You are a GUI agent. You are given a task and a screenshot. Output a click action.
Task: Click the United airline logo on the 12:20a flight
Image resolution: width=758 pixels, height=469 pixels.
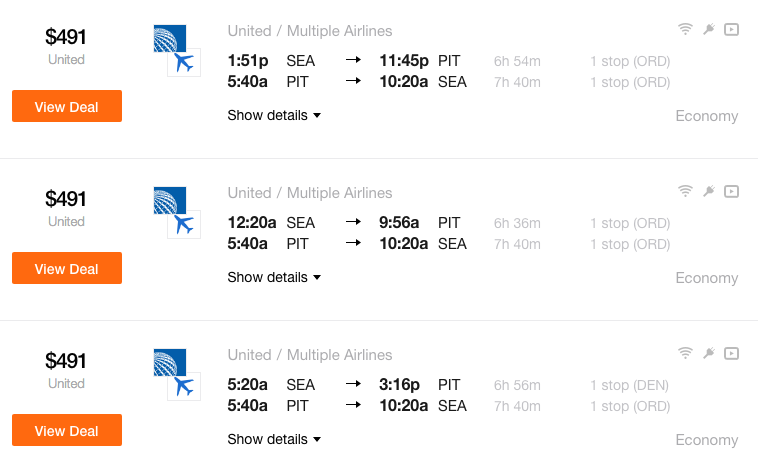pyautogui.click(x=167, y=200)
